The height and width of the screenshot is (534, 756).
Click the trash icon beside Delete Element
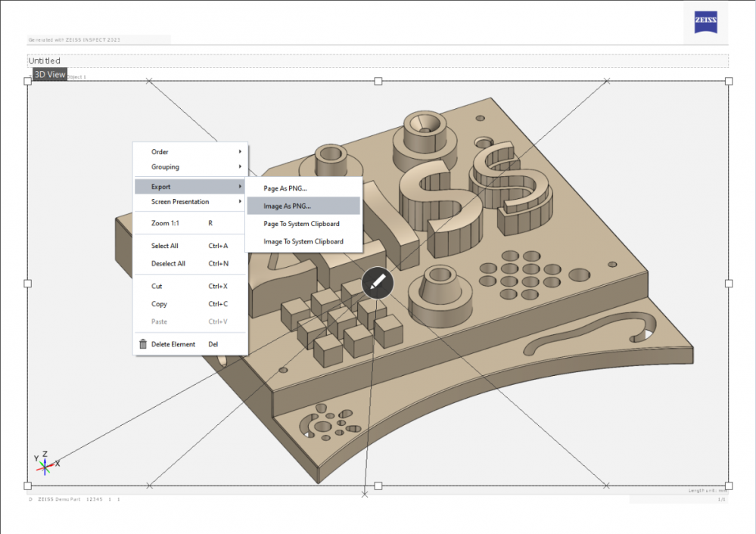coord(143,344)
